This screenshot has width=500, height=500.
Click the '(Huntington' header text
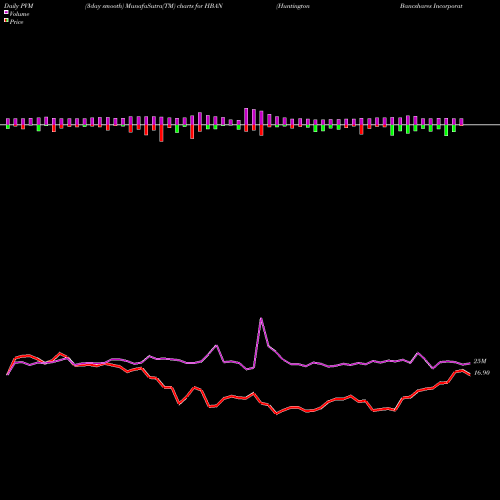click(x=293, y=6)
